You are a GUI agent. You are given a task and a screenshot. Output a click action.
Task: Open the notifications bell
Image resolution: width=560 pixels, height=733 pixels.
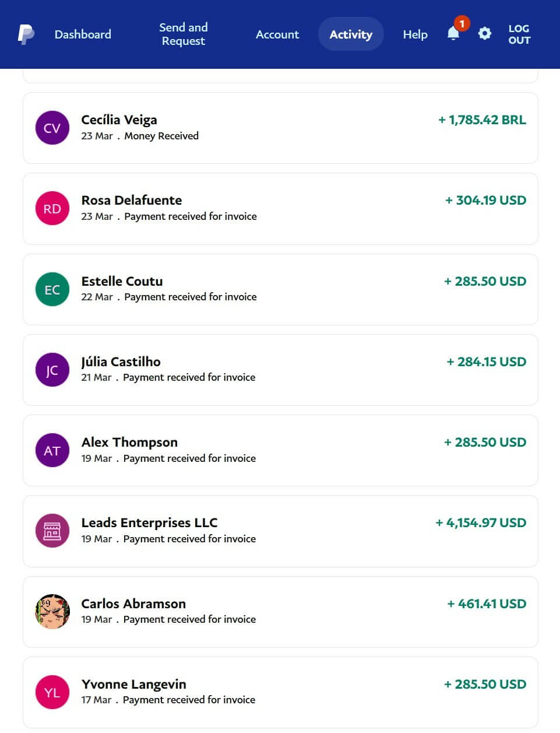(453, 34)
